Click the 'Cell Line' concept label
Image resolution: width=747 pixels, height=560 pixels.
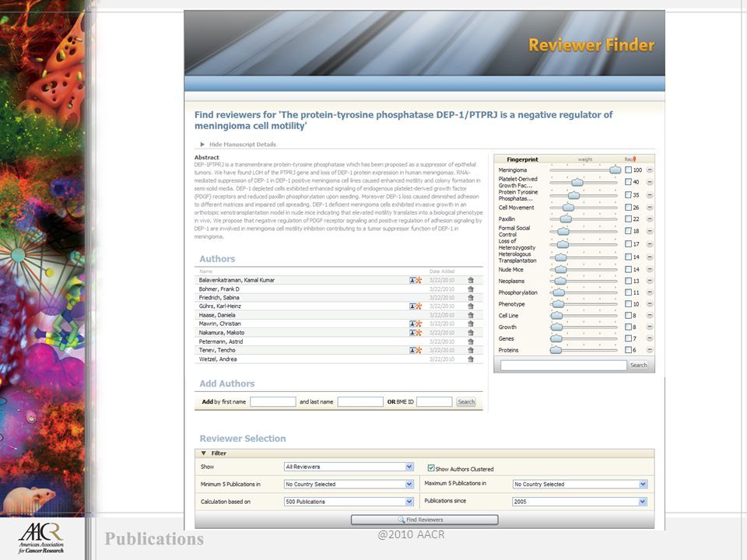click(508, 316)
